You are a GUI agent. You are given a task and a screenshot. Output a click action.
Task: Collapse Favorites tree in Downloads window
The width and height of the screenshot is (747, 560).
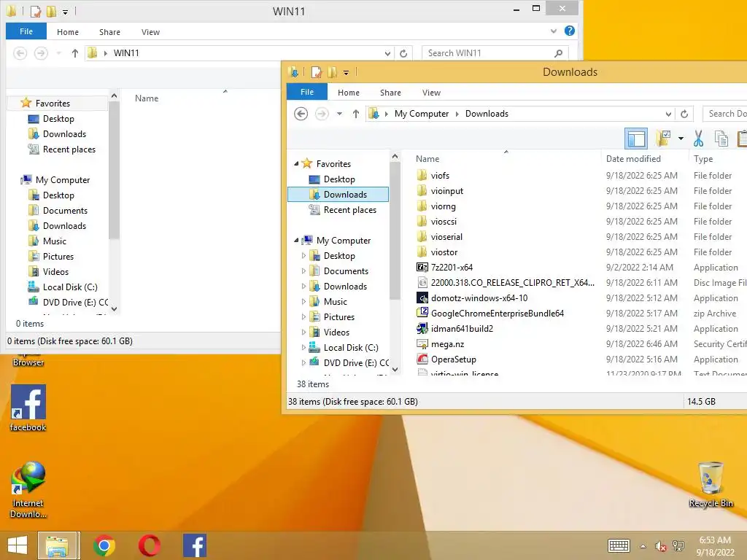(x=296, y=163)
